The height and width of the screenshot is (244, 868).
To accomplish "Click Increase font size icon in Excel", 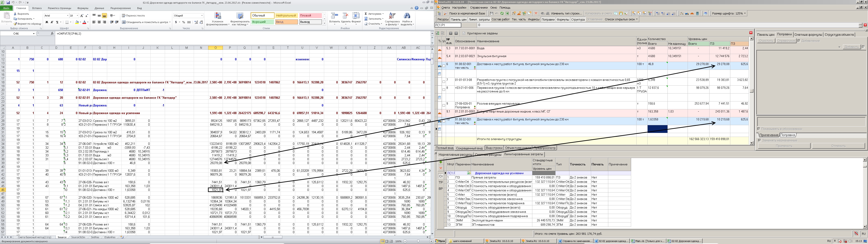I will [82, 16].
